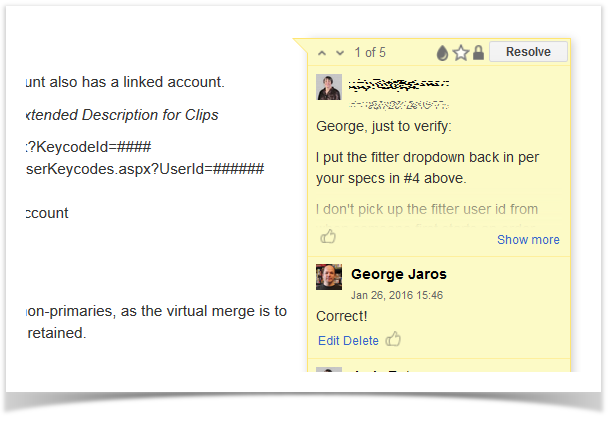Viewport: 615px width, 421px height.
Task: Go to previous comment with up chevron
Action: point(322,53)
